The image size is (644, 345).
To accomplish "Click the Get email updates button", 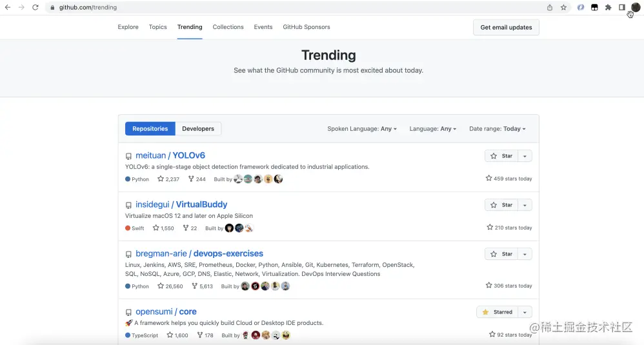I will tap(506, 27).
